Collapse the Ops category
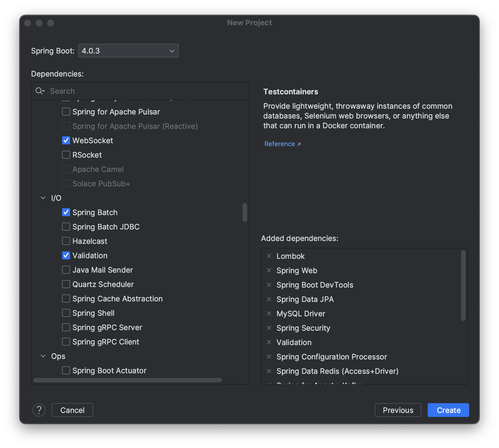499x448 pixels. click(x=43, y=356)
